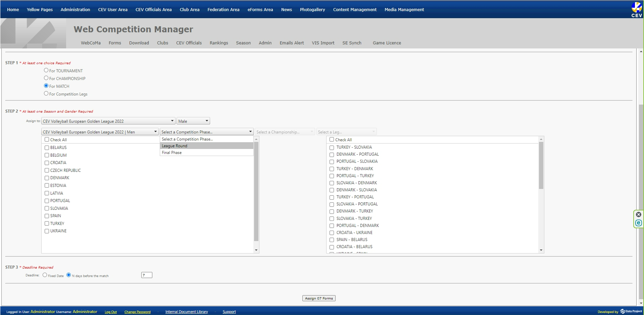
Task: Click the Change Password link
Action: tap(137, 312)
